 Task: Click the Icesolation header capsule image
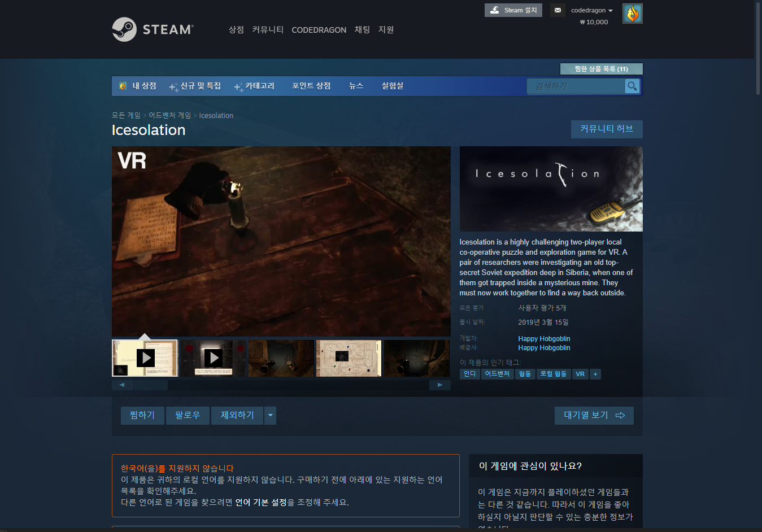point(551,189)
